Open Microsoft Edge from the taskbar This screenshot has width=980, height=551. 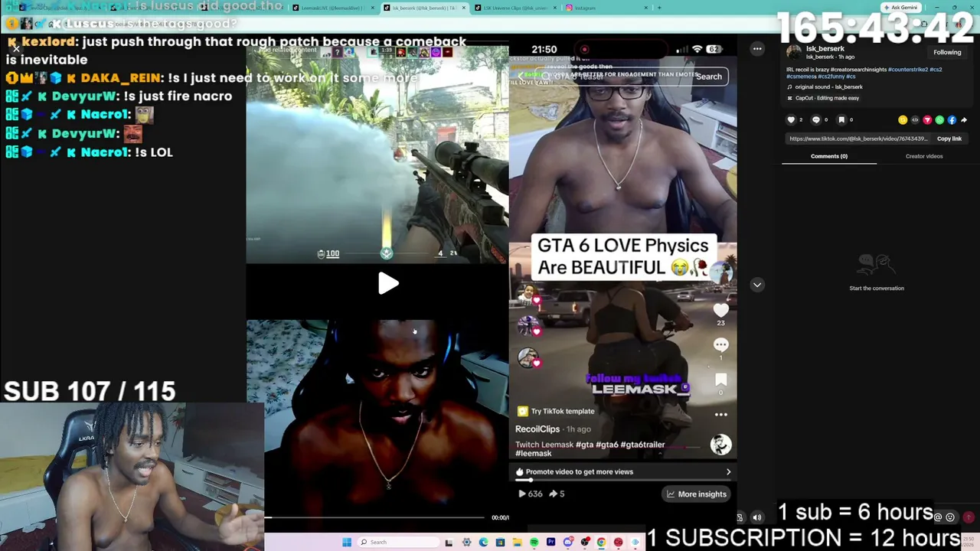[x=483, y=543]
